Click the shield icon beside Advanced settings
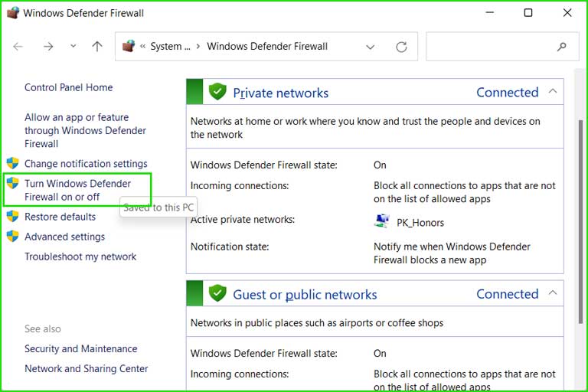The height and width of the screenshot is (392, 588). (x=13, y=237)
